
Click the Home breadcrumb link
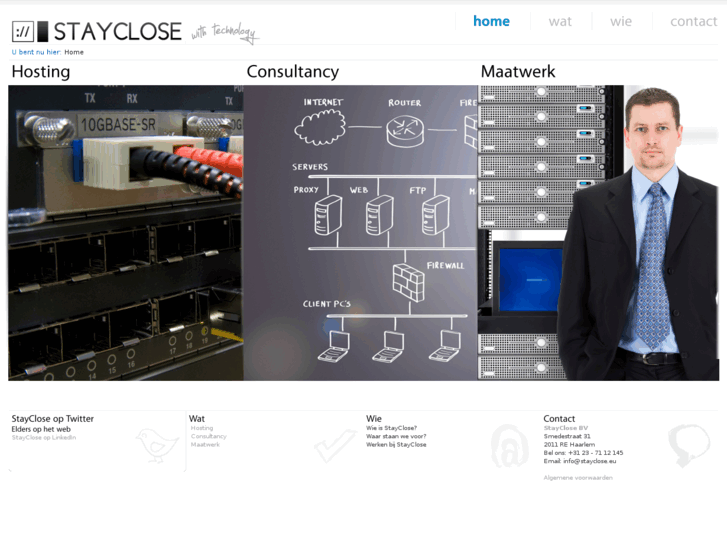[74, 52]
